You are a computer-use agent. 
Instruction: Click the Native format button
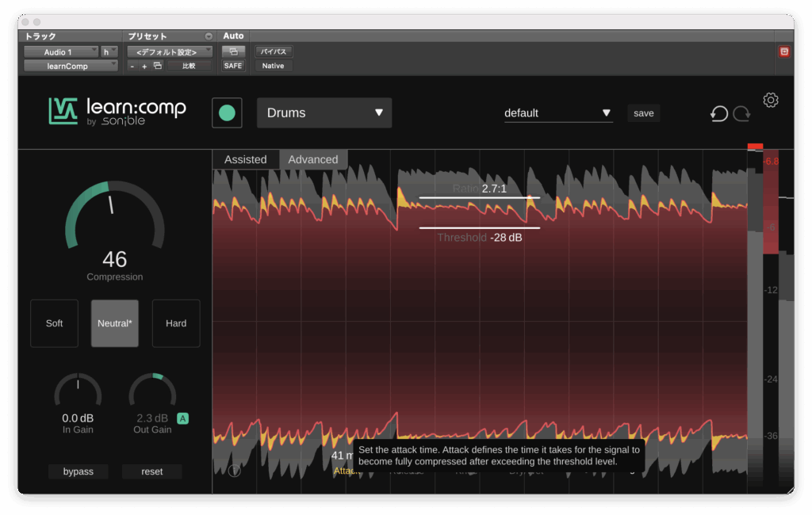(x=273, y=66)
